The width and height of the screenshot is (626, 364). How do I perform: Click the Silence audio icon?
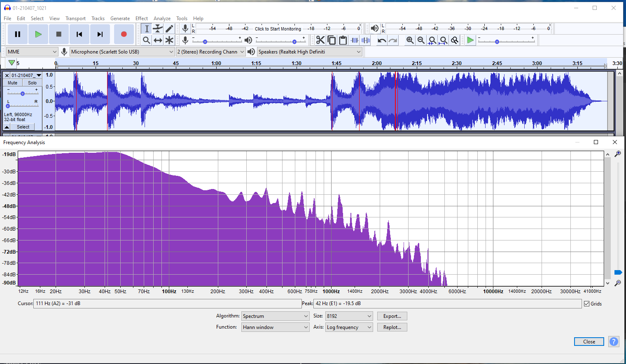(365, 40)
